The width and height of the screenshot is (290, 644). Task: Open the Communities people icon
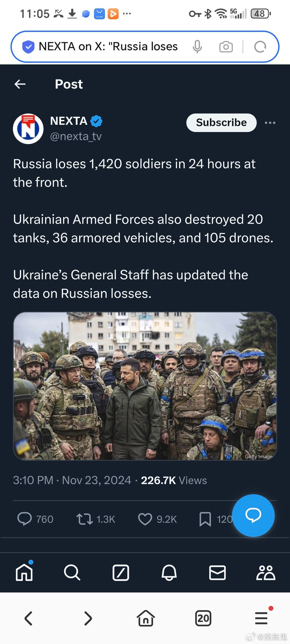click(x=266, y=573)
